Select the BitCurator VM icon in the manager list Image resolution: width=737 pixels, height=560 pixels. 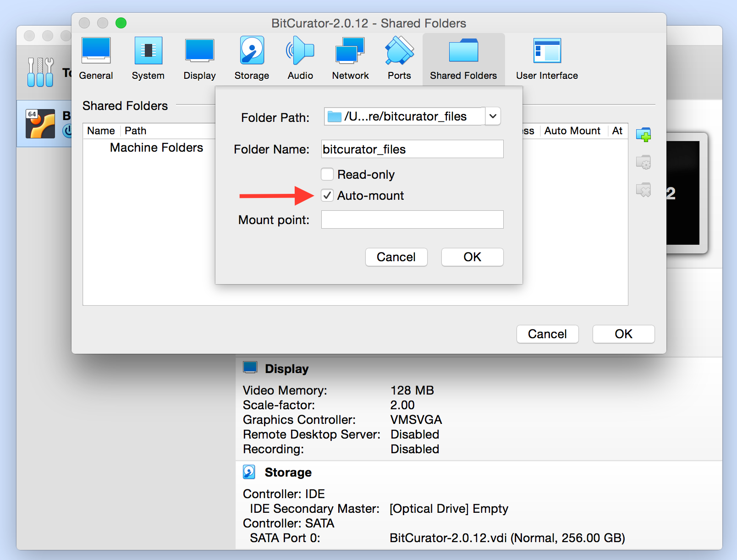tap(40, 124)
